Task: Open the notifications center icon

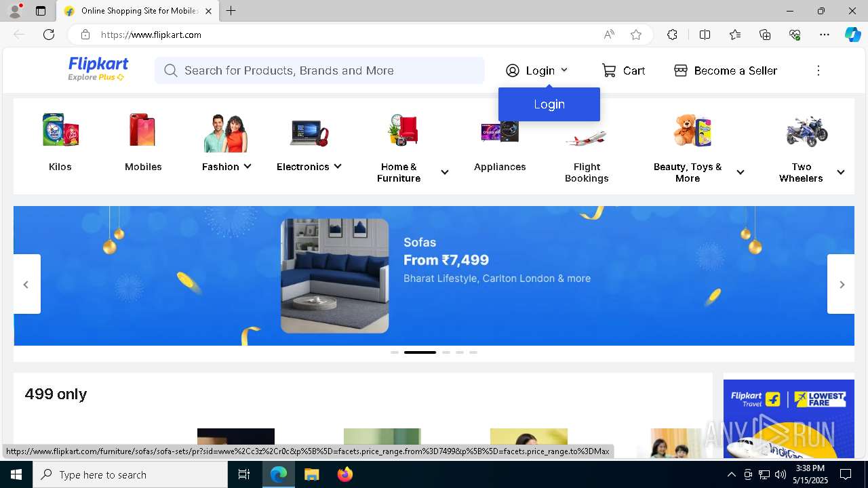Action: click(846, 474)
